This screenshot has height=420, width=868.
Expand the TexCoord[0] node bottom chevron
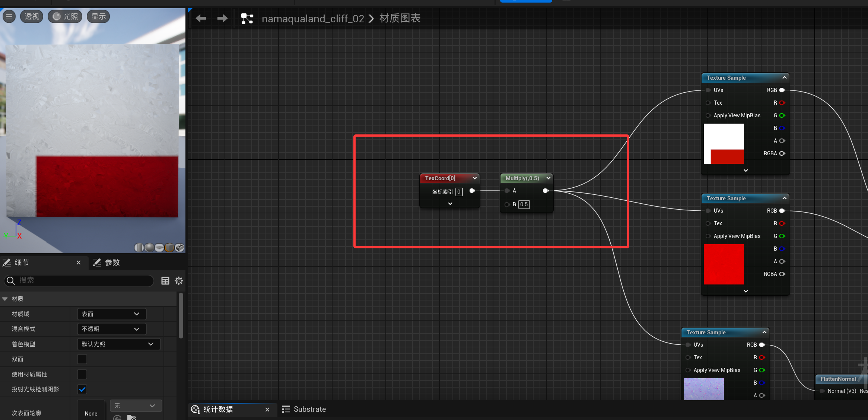pos(450,204)
